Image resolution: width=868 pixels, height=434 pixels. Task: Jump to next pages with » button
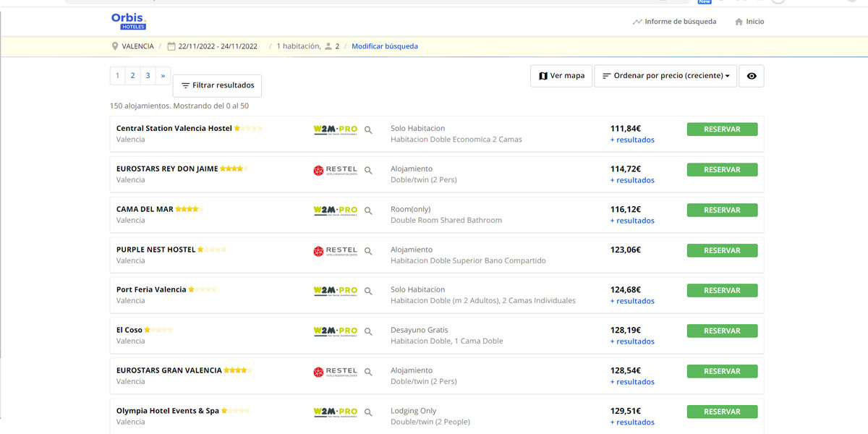(x=163, y=75)
